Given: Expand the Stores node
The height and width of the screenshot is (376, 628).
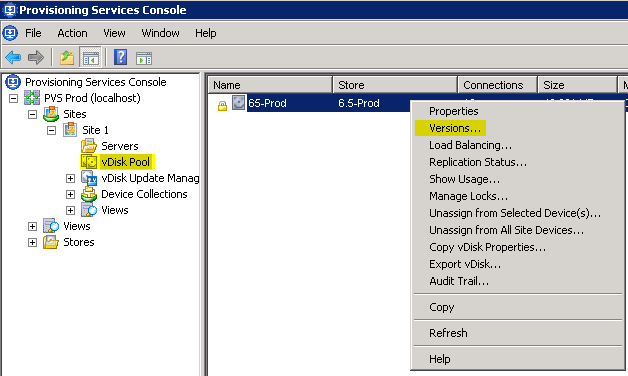Looking at the screenshot, I should click(32, 243).
